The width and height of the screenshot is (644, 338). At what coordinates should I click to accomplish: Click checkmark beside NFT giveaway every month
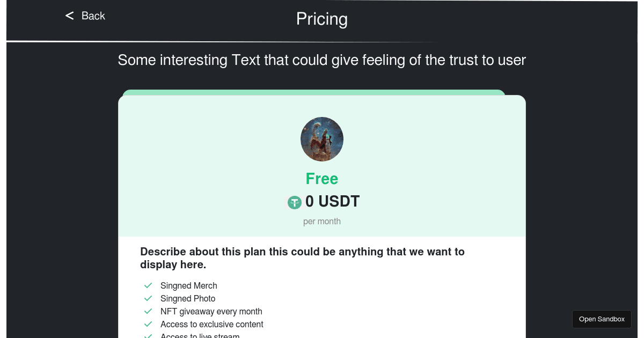(x=148, y=311)
